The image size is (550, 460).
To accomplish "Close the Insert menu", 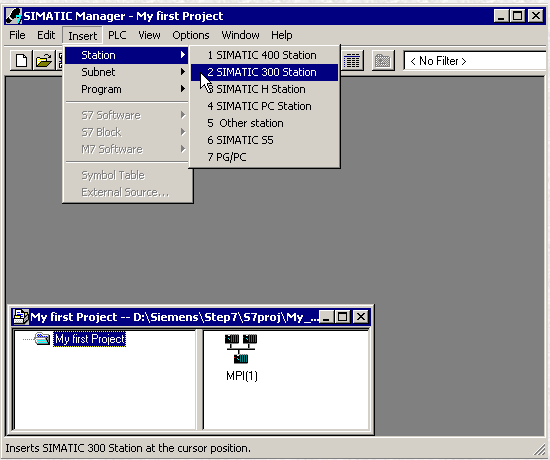I will pyautogui.click(x=82, y=35).
